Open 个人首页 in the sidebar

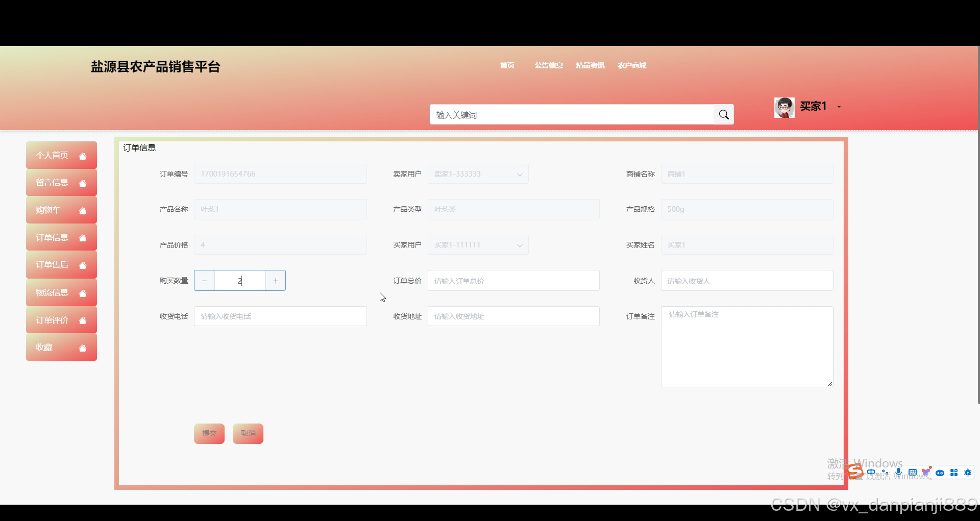click(x=61, y=155)
